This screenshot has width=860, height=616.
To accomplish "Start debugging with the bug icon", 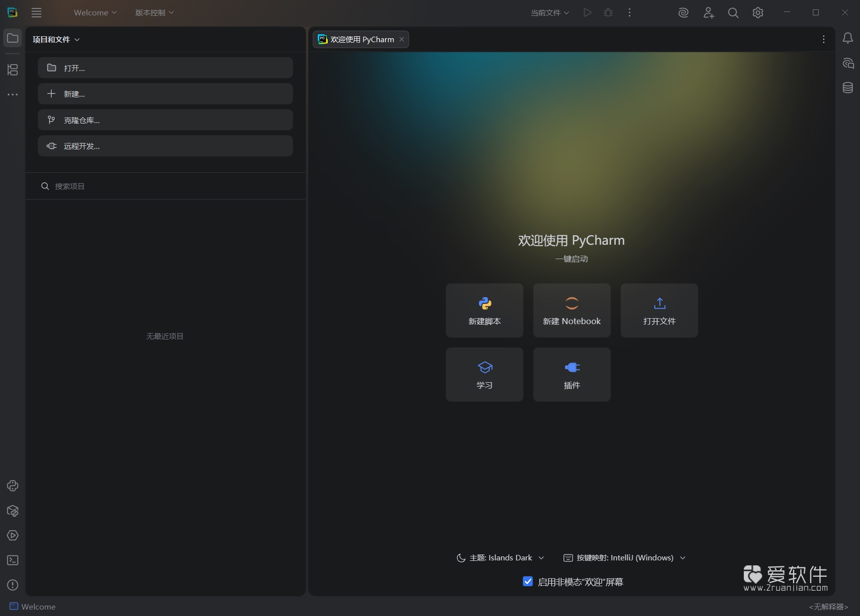I will tap(608, 12).
